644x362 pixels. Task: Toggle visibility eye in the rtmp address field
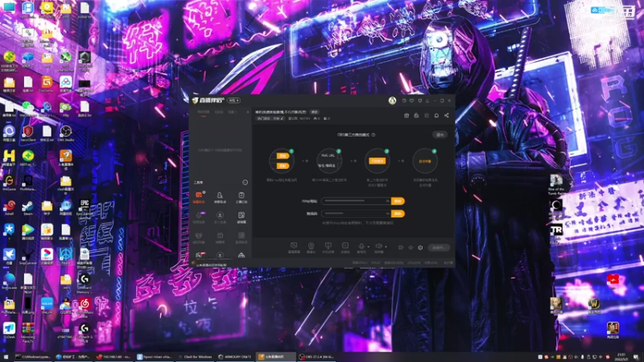click(x=387, y=201)
